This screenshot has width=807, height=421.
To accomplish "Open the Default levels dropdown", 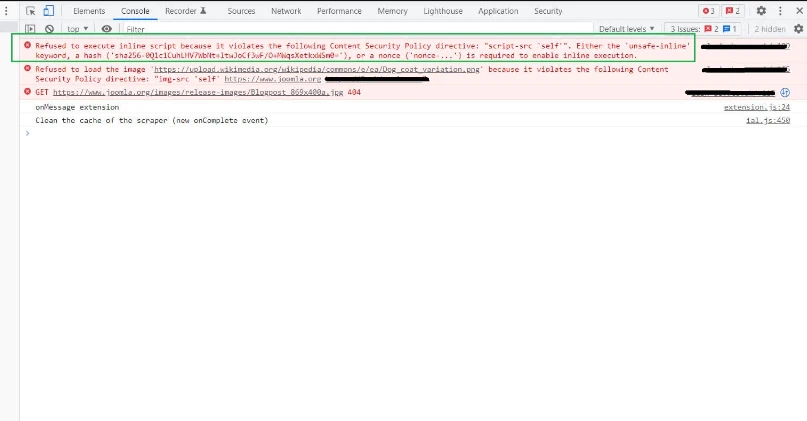I will pos(626,29).
